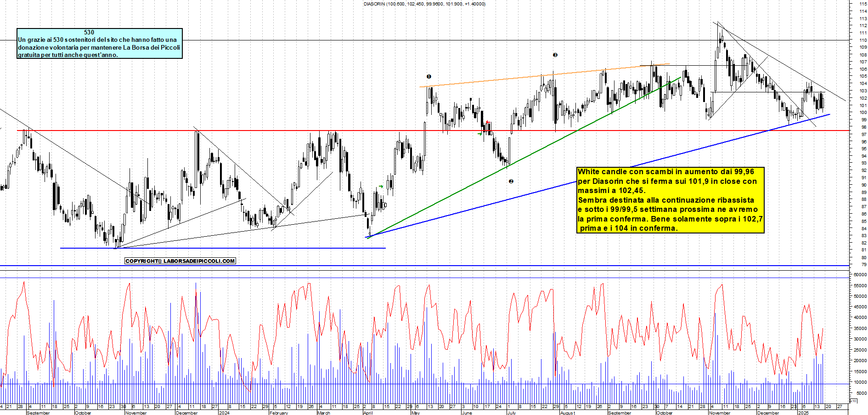Click volume axis label 40000
The width and height of the screenshot is (868, 415).
[860, 317]
